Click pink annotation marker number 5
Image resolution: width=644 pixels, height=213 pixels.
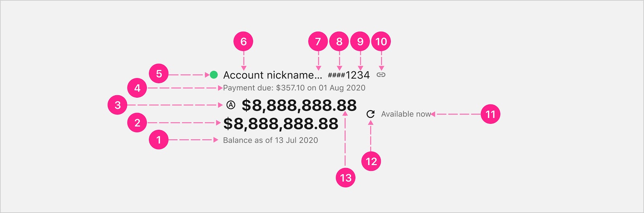159,74
